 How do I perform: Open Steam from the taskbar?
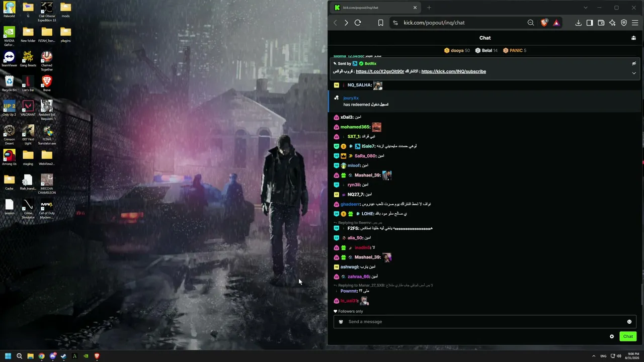pyautogui.click(x=63, y=356)
